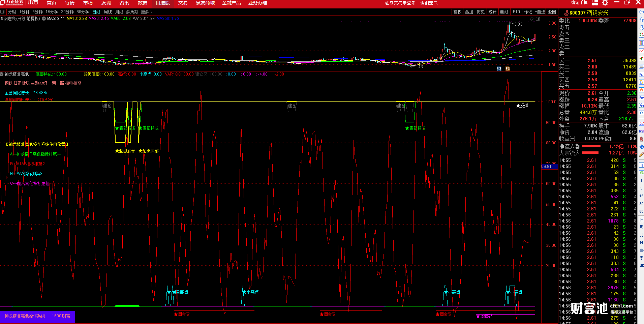Click the MA250 value label
The image size is (644, 324).
168,19
